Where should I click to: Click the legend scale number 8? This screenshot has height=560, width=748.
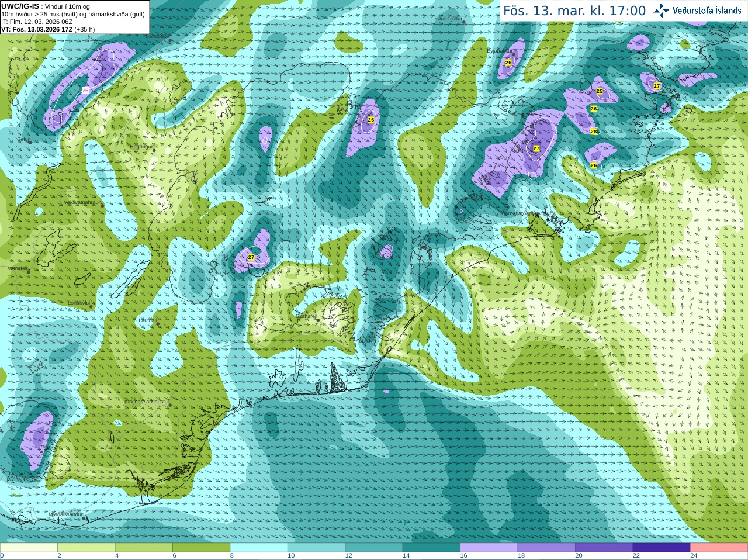(232, 556)
